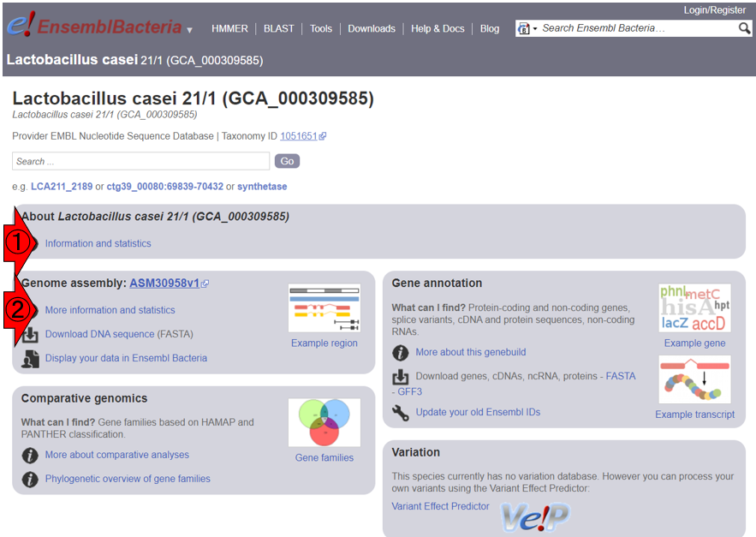The image size is (756, 537).
Task: Open More information and statistics link
Action: [x=110, y=310]
